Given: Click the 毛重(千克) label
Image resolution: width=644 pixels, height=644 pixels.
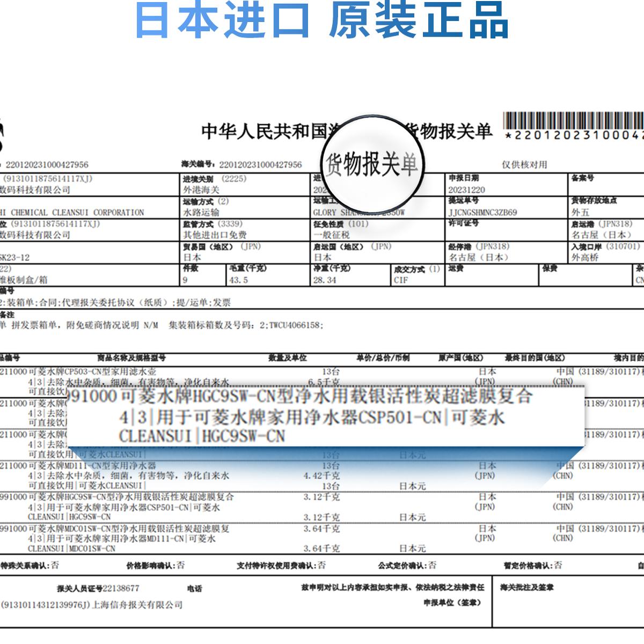Looking at the screenshot, I should 247,268.
